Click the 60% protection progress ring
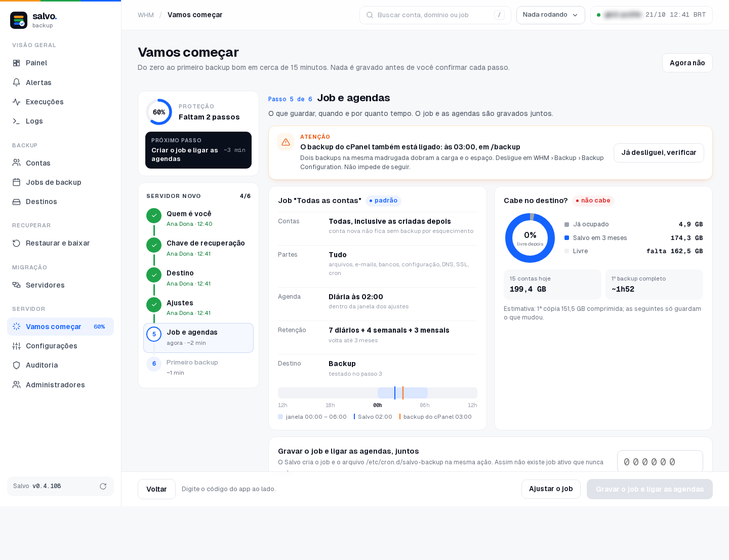The image size is (729, 560). 159,112
